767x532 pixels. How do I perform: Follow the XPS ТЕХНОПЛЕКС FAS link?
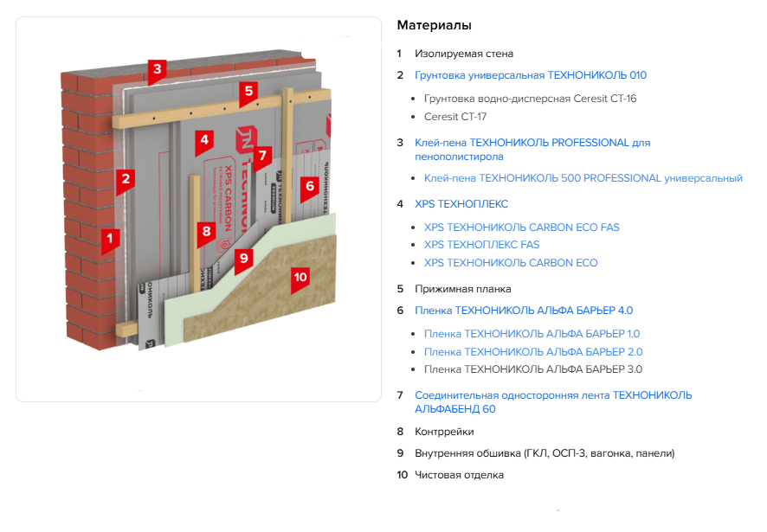point(481,245)
